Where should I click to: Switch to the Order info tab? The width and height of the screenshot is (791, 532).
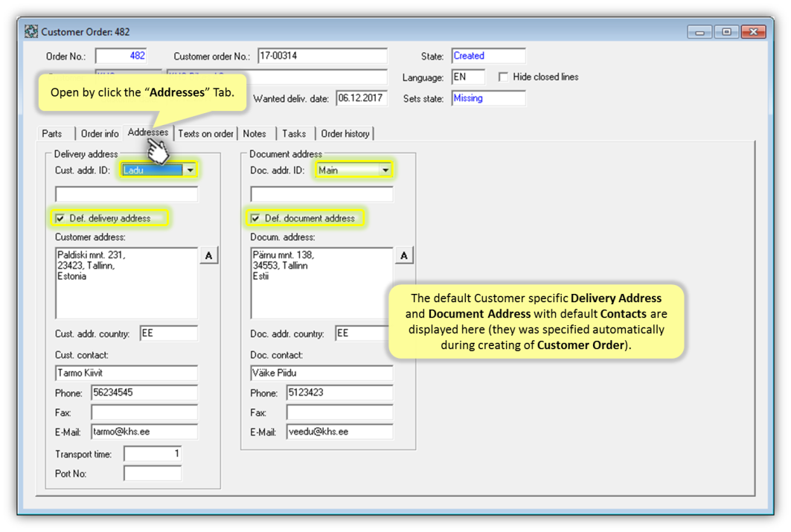coord(100,134)
